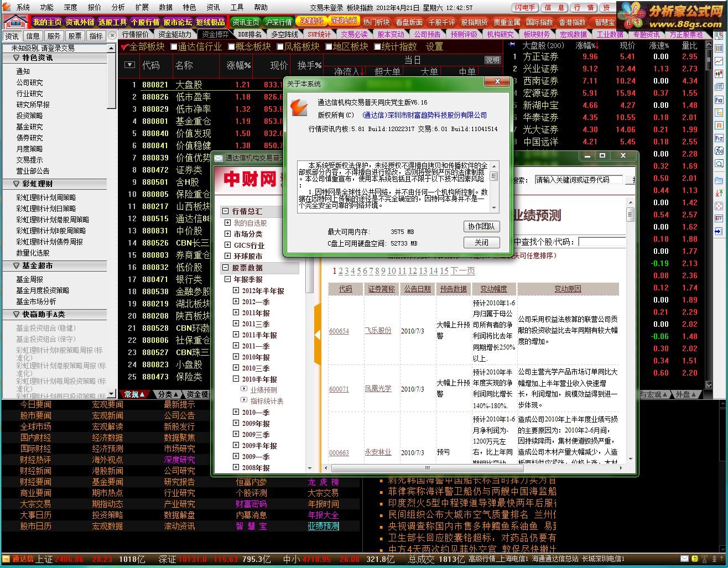Select the 业绩预测 tree item
The width and height of the screenshot is (728, 568).
click(263, 390)
